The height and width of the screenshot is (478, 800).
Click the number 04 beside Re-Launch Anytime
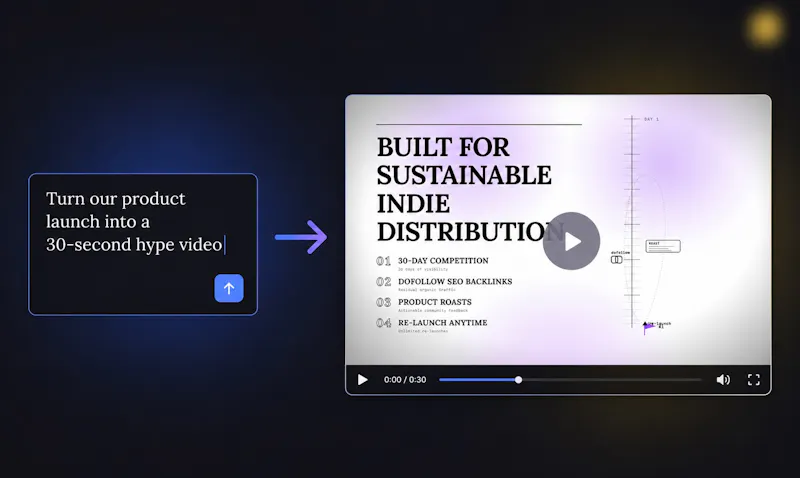pyautogui.click(x=384, y=323)
